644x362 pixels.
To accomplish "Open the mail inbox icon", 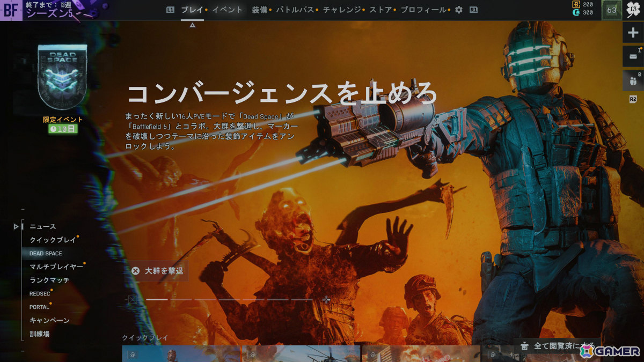I will (633, 56).
